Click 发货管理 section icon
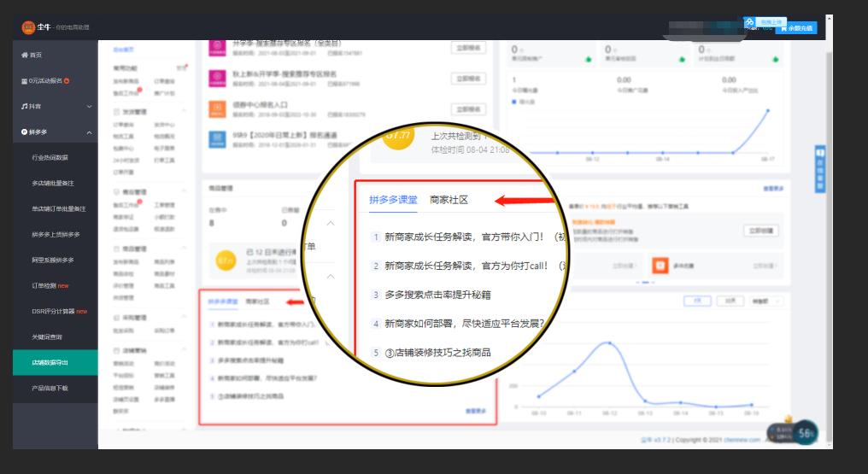 point(117,112)
